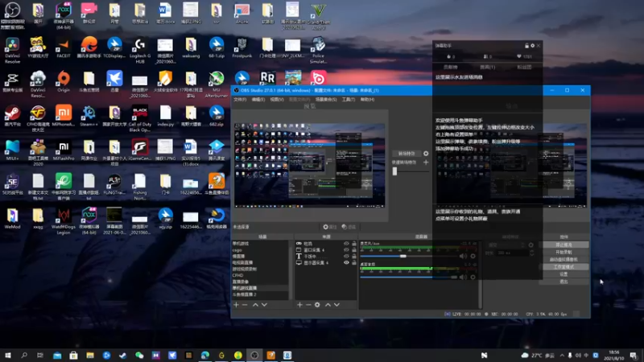Open transition settings gear beside 转场特效 button

pos(426,154)
